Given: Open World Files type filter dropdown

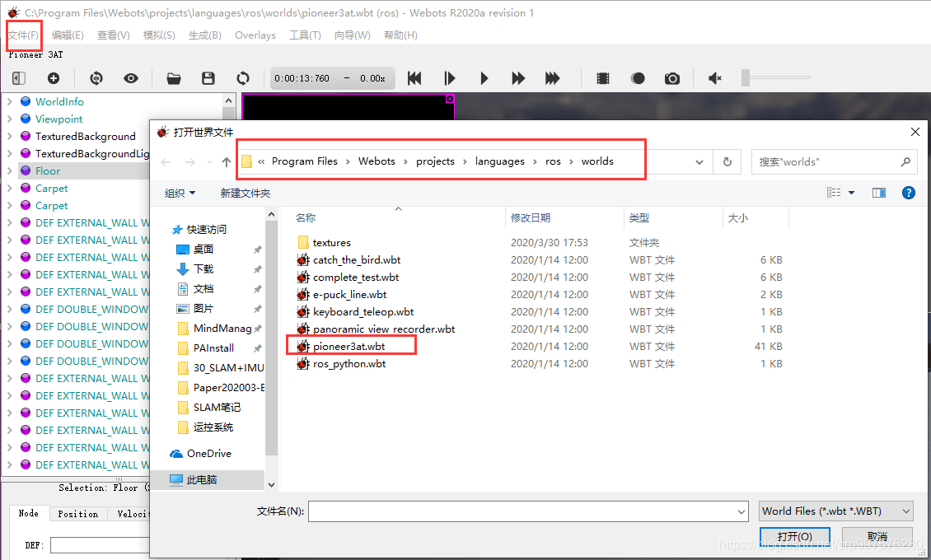Looking at the screenshot, I should [836, 511].
